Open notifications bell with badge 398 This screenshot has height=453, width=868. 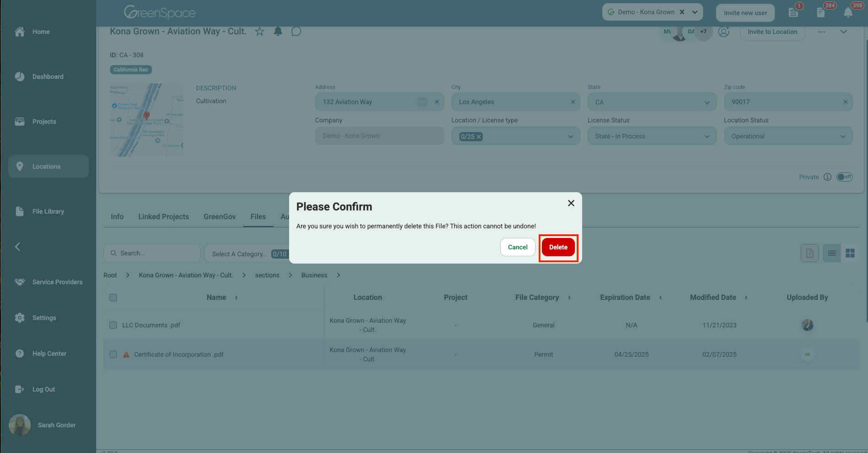pyautogui.click(x=848, y=12)
